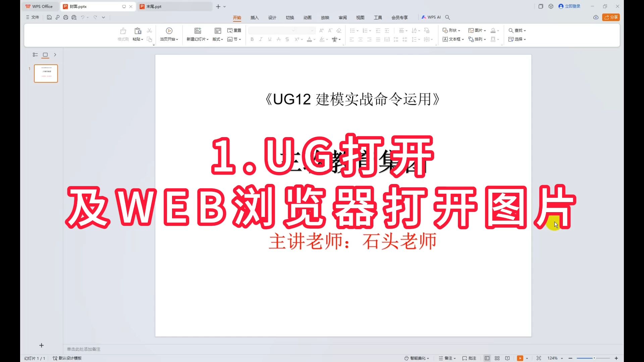The image size is (644, 362).
Task: Switch to the 末尾.ppt document tab
Action: [x=154, y=6]
